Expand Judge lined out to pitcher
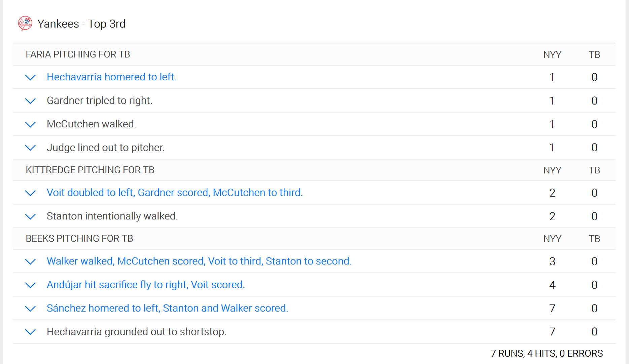 [x=30, y=148]
